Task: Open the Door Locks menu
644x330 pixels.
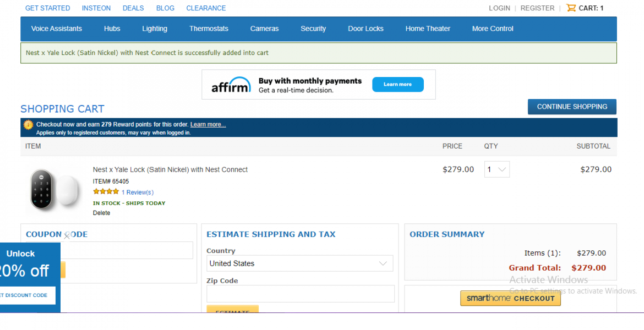Action: pos(365,29)
